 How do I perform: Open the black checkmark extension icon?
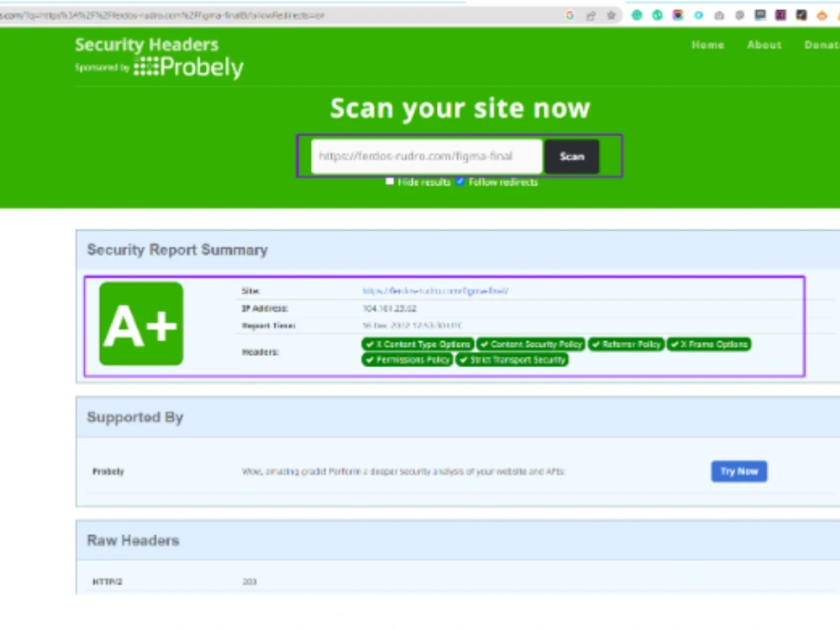pyautogui.click(x=801, y=15)
